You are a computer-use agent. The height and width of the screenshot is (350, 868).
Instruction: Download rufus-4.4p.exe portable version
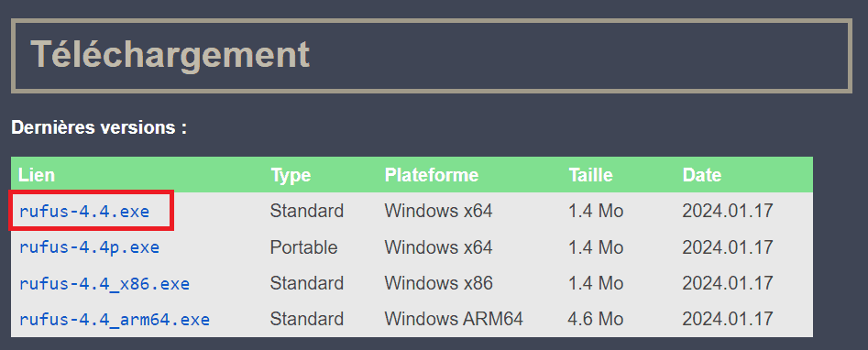(x=89, y=247)
